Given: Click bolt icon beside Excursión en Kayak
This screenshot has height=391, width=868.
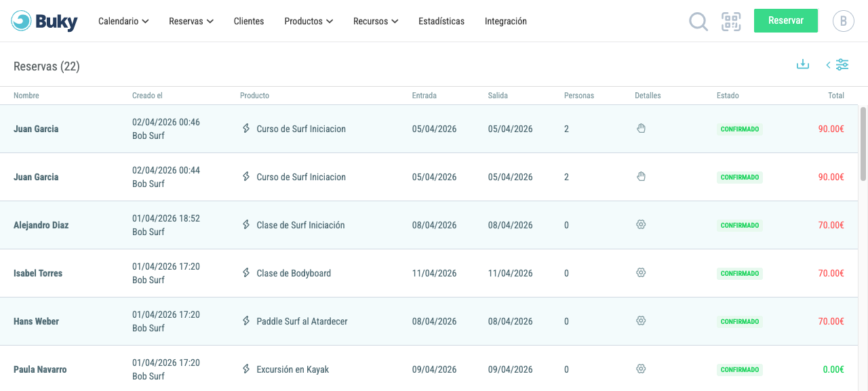Looking at the screenshot, I should (246, 369).
